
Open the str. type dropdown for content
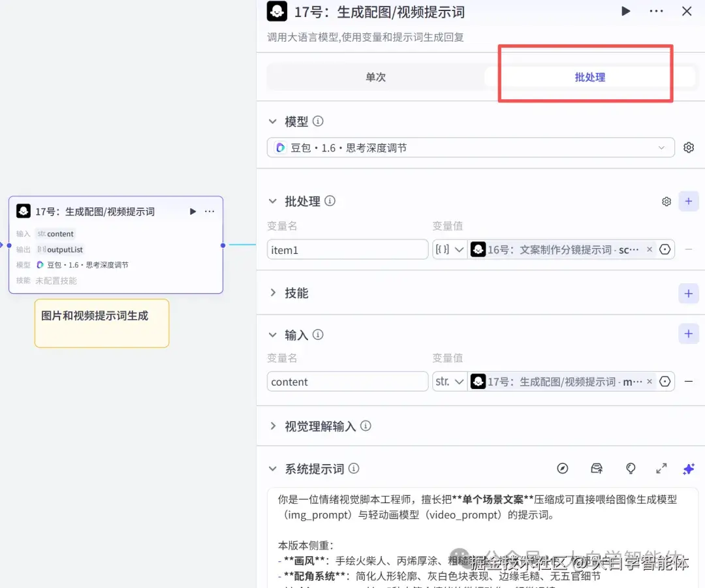click(x=449, y=381)
